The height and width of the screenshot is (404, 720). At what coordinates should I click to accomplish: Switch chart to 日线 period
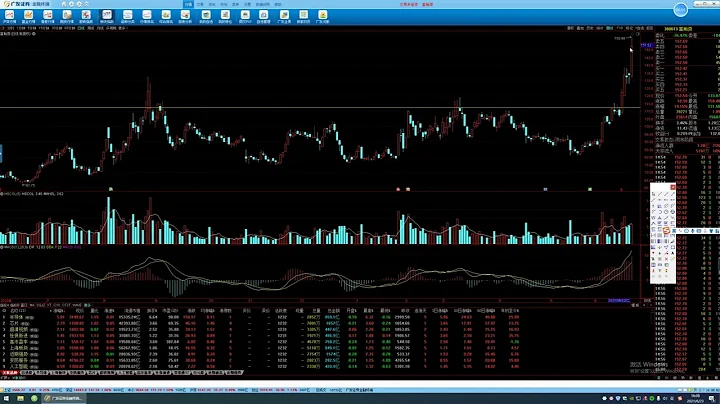click(x=81, y=28)
